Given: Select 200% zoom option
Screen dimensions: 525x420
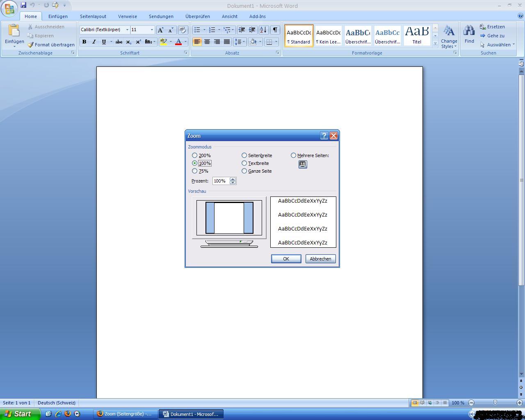Looking at the screenshot, I should pos(201,155).
